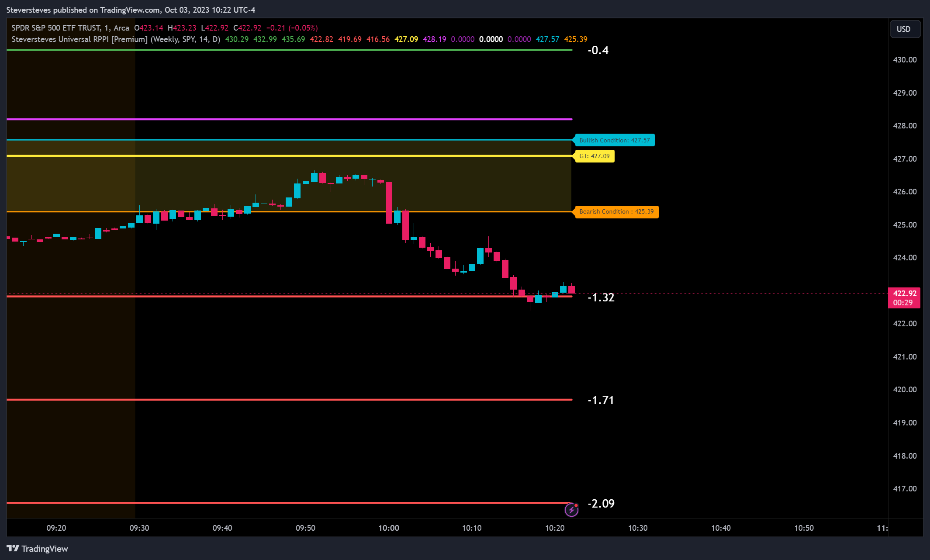Click the USD currency button
Screen dimensions: 930x560
click(x=905, y=29)
